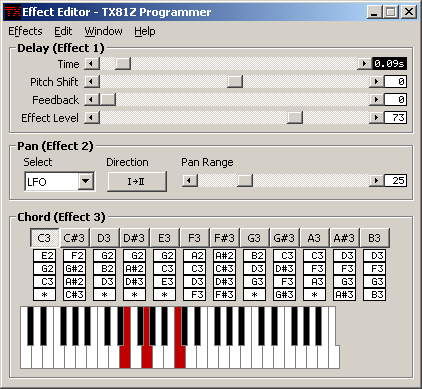Click A#3 note cell under A#3 column
422x389 pixels.
tap(344, 295)
